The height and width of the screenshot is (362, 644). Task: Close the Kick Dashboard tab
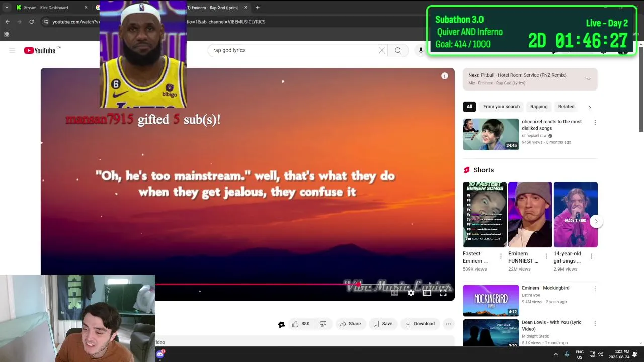pyautogui.click(x=86, y=8)
